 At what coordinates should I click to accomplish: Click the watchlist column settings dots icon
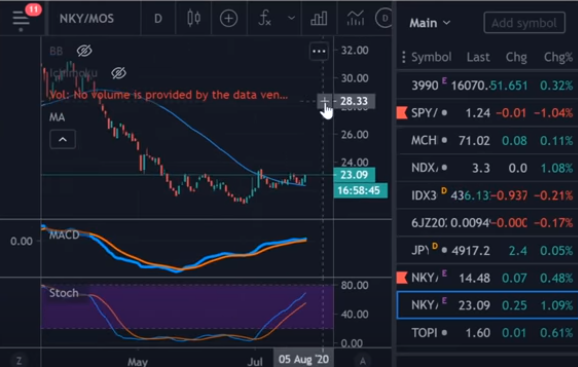404,57
